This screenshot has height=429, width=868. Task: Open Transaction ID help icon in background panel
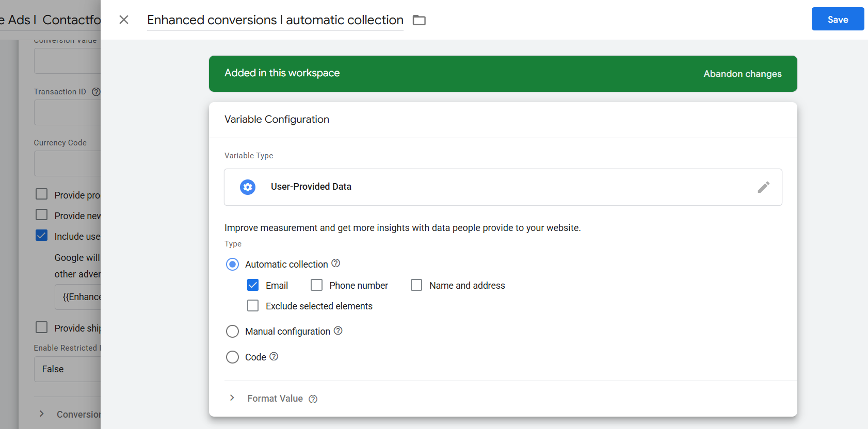point(96,92)
